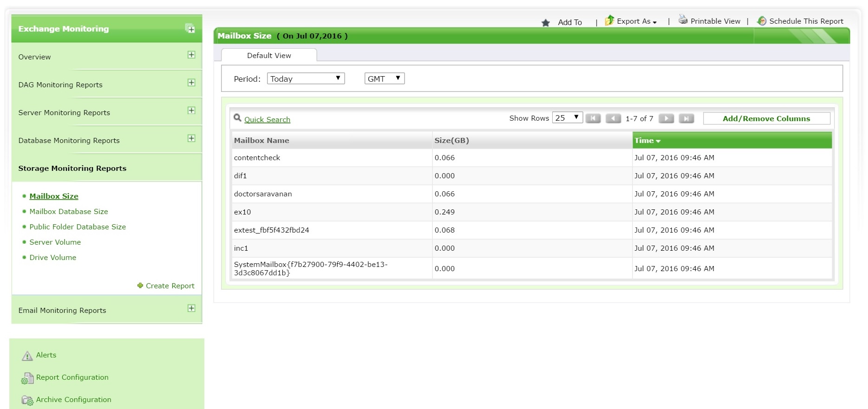Screen dimensions: 868x409
Task: Open the Alerts warning icon
Action: coord(27,356)
